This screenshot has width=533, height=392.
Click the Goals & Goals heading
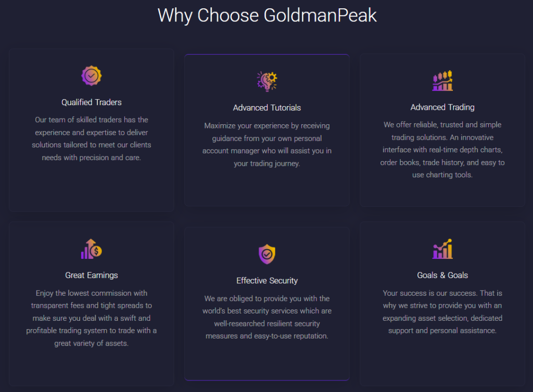click(442, 275)
